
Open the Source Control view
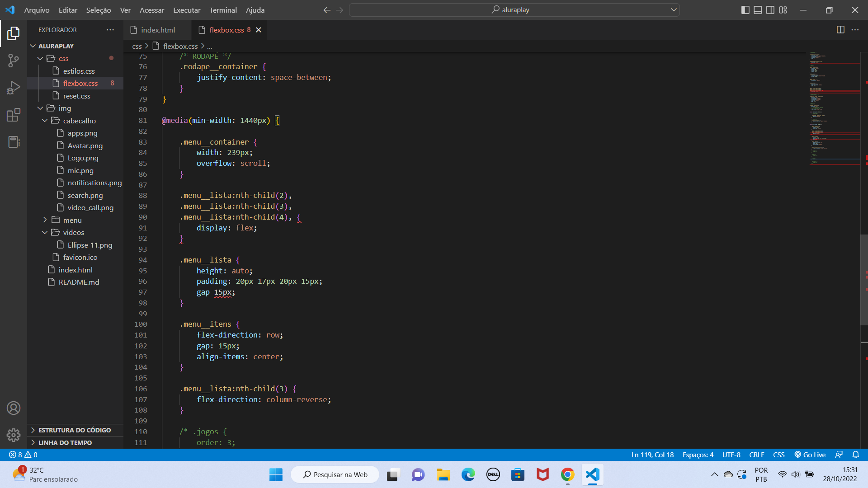coord(14,61)
